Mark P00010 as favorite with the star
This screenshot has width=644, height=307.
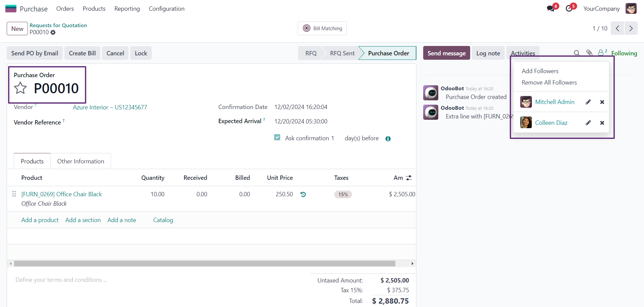(20, 88)
